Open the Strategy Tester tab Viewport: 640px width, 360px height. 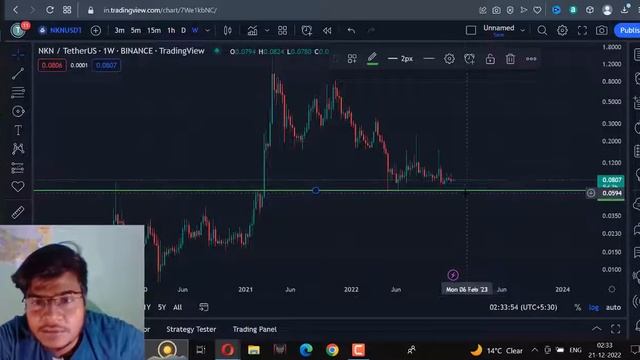tap(191, 329)
